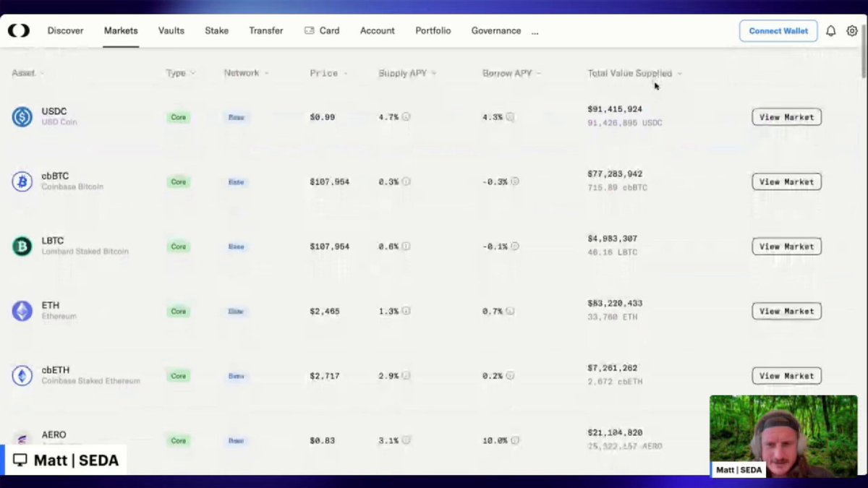Open the Portfolio tab

click(433, 31)
